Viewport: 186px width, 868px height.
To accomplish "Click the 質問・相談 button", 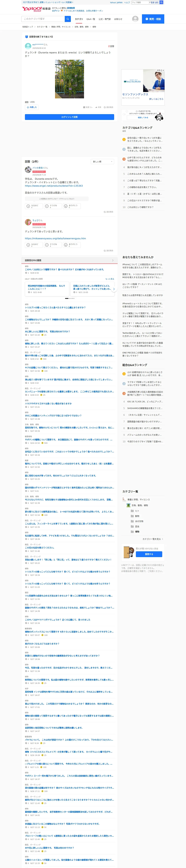I will pos(153,19).
